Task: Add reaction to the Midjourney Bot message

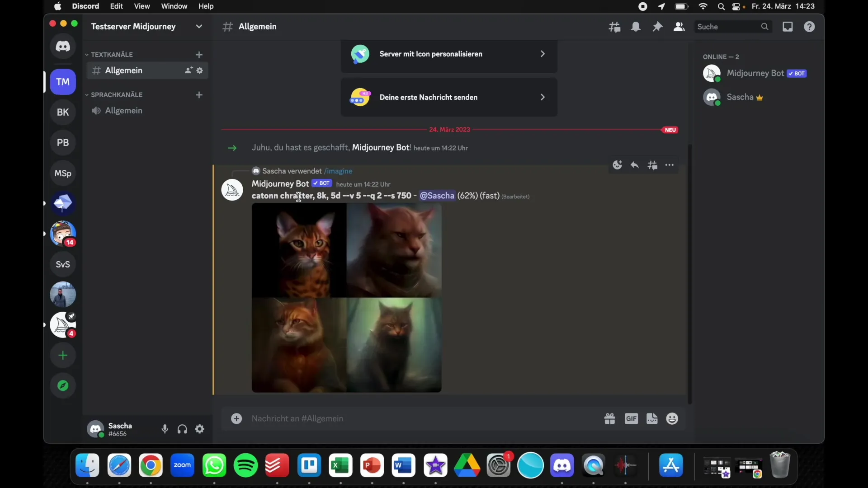Action: [618, 165]
